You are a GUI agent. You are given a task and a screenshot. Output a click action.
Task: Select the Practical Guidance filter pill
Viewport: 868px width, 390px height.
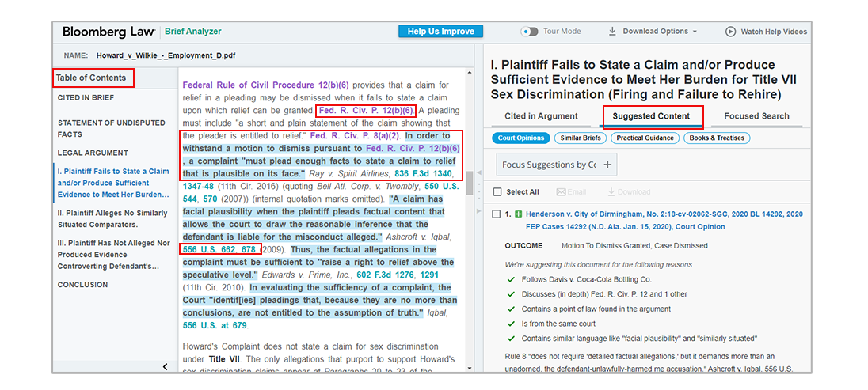coord(645,138)
